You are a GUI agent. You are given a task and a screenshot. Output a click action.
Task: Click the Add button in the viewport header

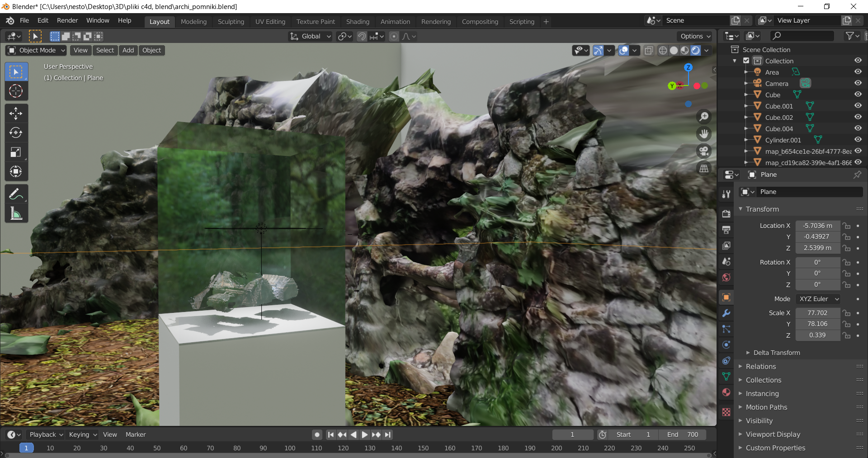[128, 50]
